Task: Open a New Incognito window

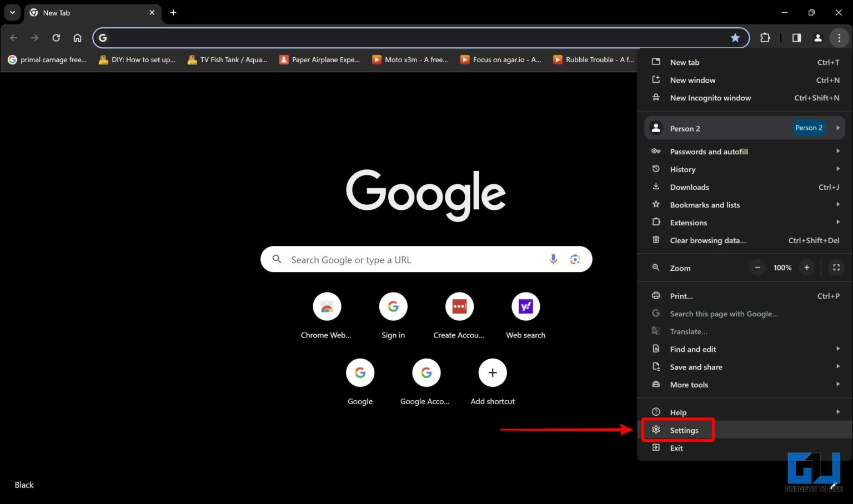Action: tap(710, 98)
